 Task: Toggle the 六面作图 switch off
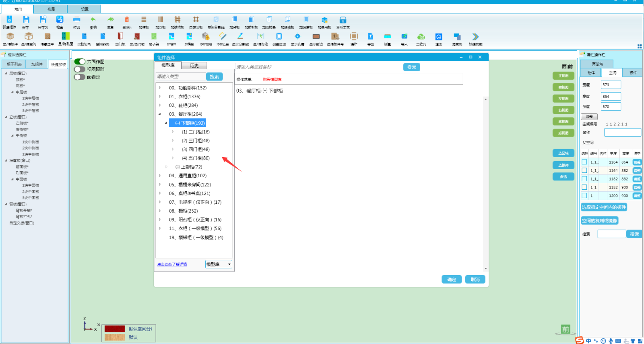pos(80,62)
